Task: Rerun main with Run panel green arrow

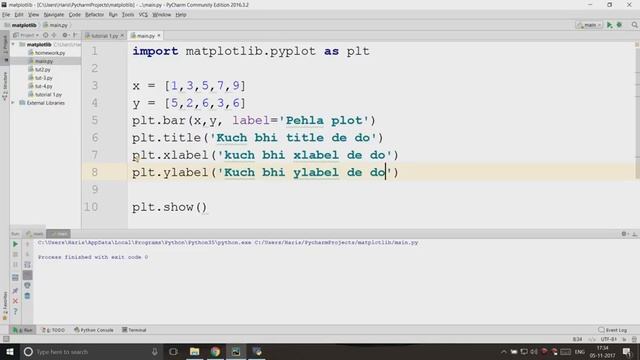Action: coord(15,244)
